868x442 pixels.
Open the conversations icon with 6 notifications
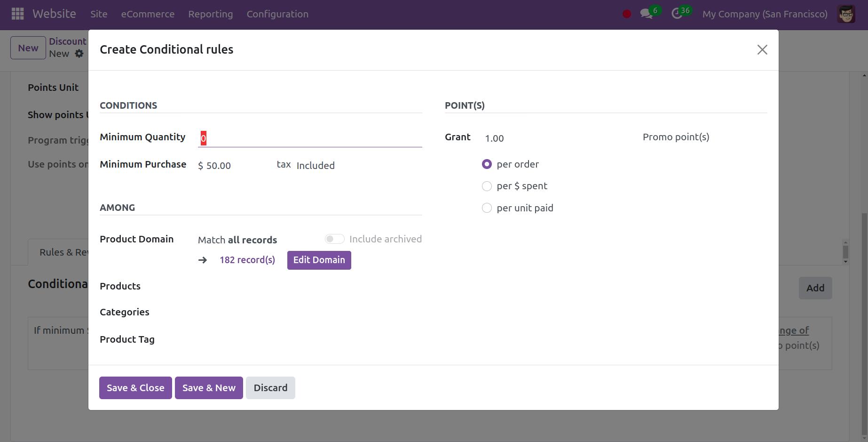[x=646, y=14]
